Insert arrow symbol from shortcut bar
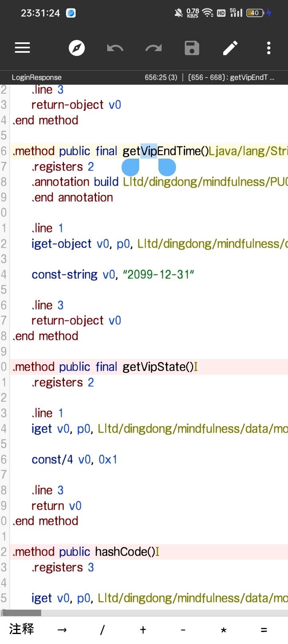The height and width of the screenshot is (644, 288). pyautogui.click(x=62, y=630)
